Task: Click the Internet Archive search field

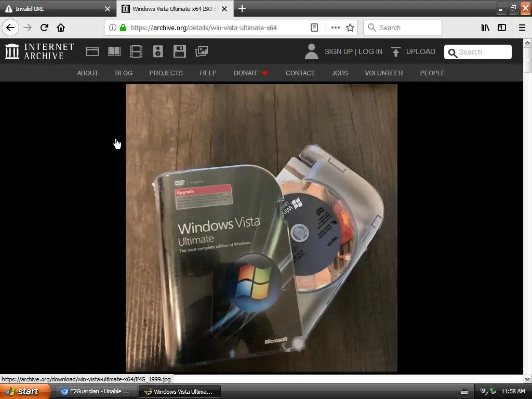Action: pos(478,52)
